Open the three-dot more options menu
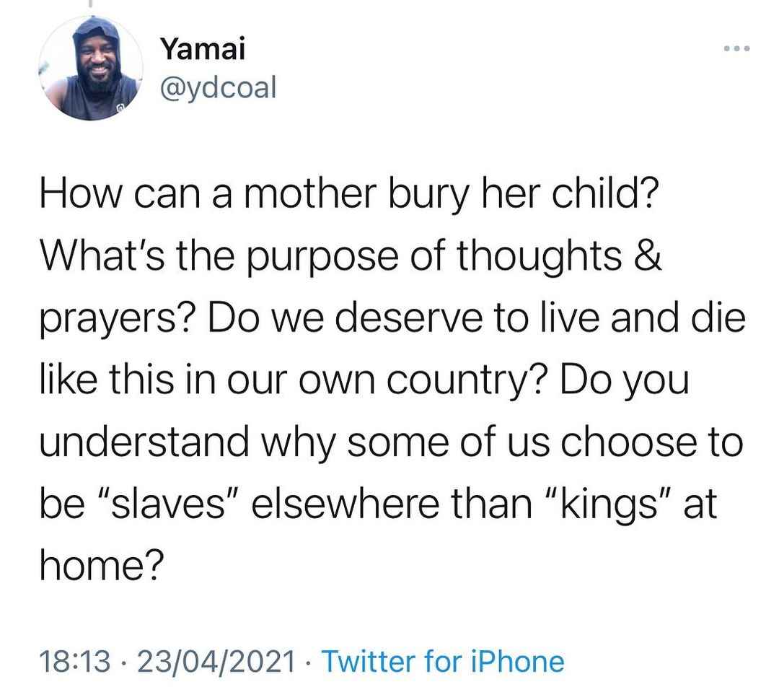The image size is (779, 700). point(736,49)
